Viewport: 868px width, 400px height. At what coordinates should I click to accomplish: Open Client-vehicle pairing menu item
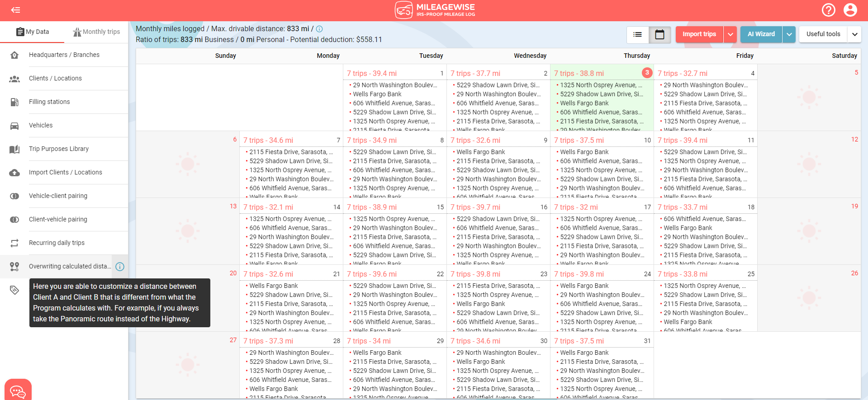pos(64,220)
